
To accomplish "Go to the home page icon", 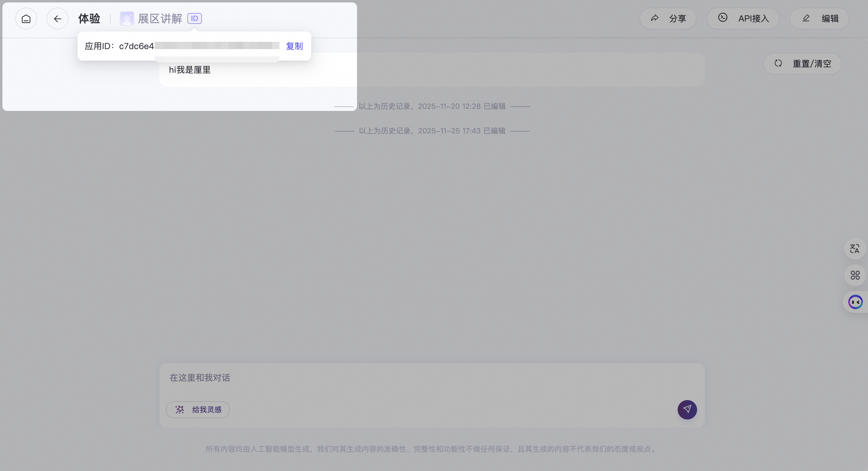I will click(26, 18).
